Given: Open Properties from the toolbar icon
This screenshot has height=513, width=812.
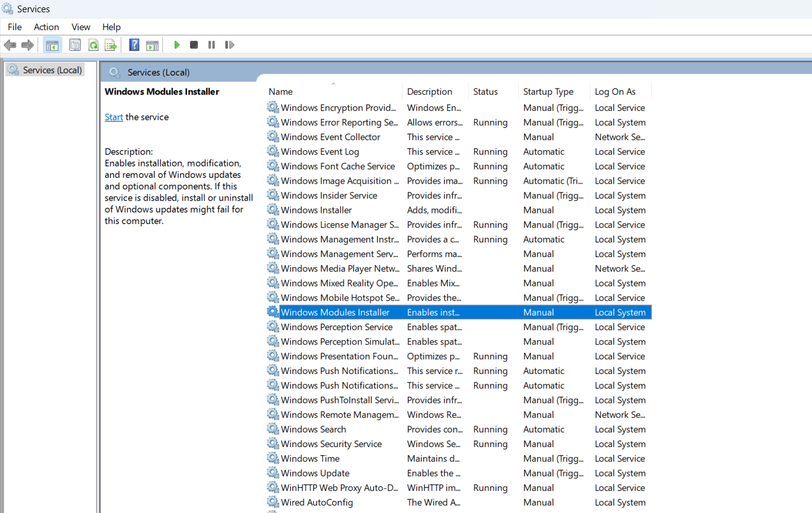Looking at the screenshot, I should pos(75,45).
